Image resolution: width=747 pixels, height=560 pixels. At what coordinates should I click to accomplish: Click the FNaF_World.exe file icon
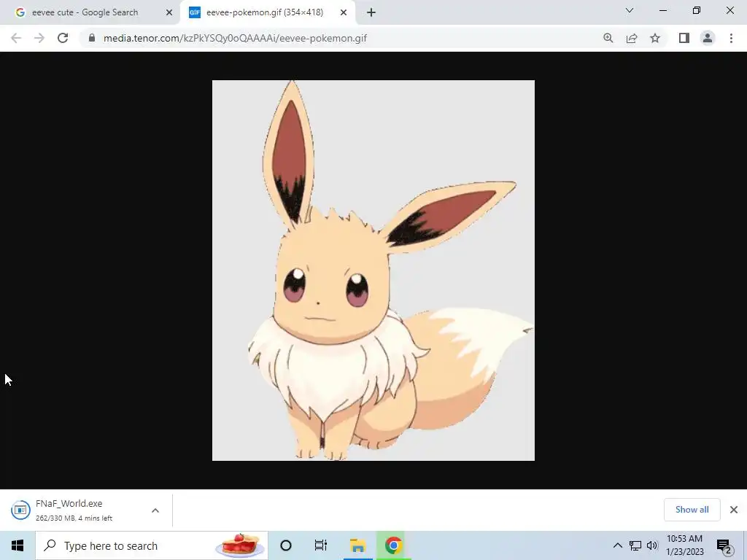[20, 510]
